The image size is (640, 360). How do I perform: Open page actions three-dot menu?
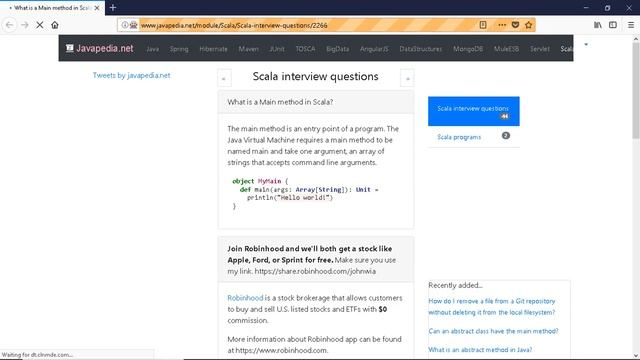coord(502,25)
